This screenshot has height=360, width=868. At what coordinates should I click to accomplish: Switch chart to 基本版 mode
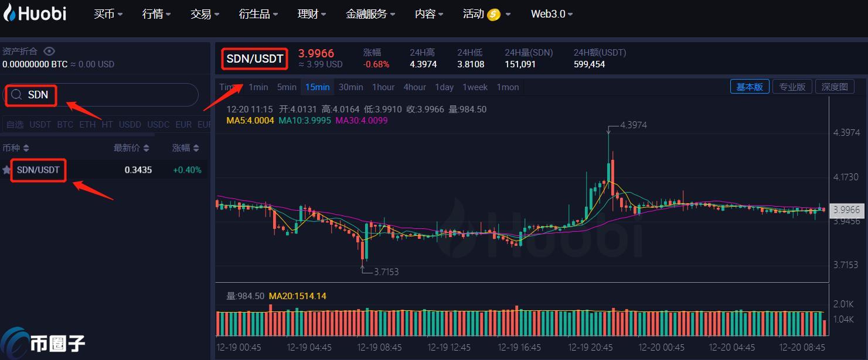tap(749, 87)
